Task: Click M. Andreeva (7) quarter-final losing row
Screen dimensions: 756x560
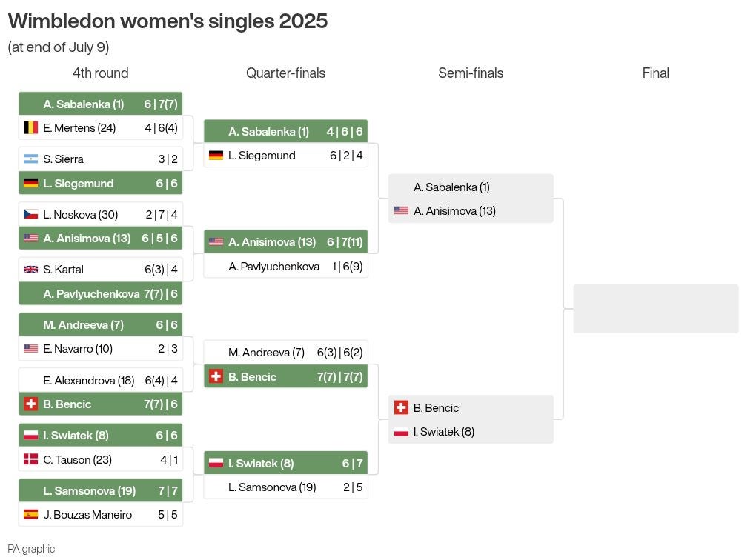Action: (286, 353)
